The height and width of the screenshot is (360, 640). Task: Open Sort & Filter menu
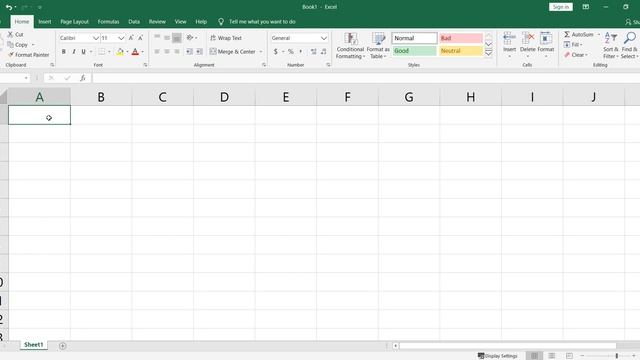pos(611,45)
